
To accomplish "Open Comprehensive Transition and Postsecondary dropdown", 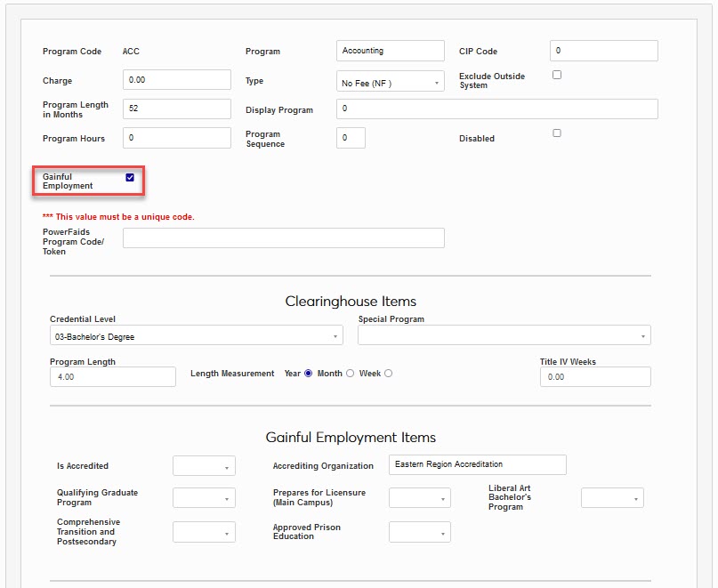I will pyautogui.click(x=204, y=532).
